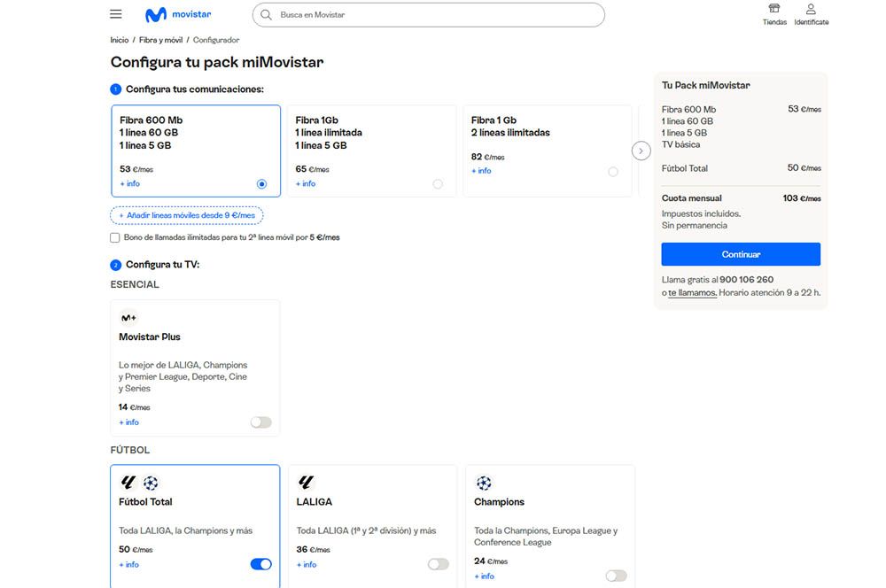The height and width of the screenshot is (588, 886).
Task: Disable the Fútbol Total toggle
Action: click(x=261, y=564)
